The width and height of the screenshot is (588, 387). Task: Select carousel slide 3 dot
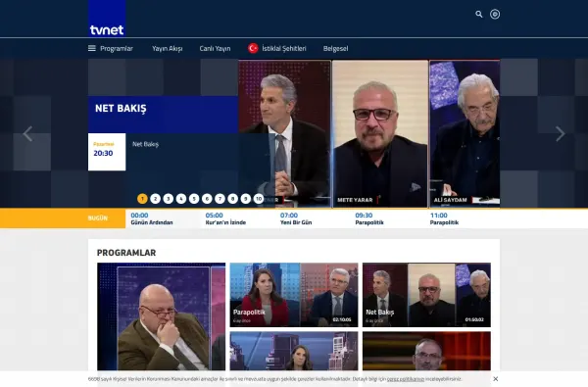pos(169,199)
